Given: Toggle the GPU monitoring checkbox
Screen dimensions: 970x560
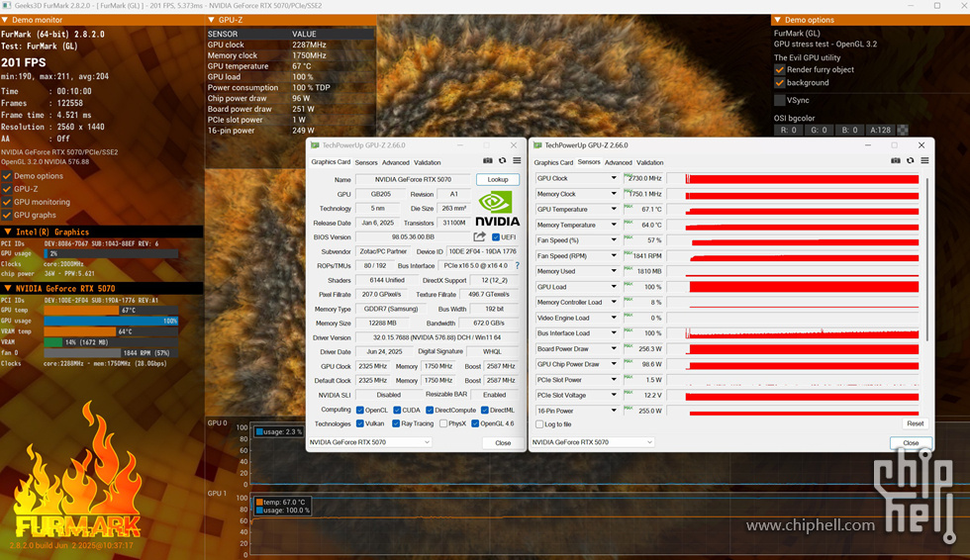Looking at the screenshot, I should 7,202.
